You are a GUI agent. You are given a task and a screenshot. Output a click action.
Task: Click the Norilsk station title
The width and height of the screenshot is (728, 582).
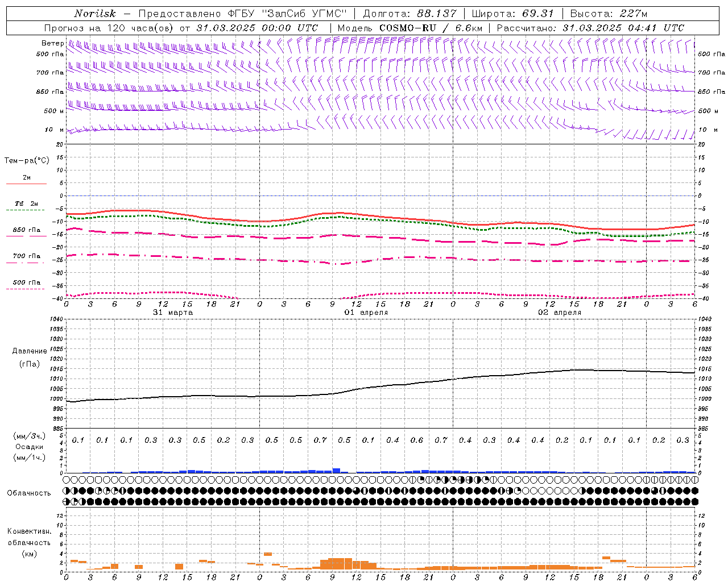(95, 14)
